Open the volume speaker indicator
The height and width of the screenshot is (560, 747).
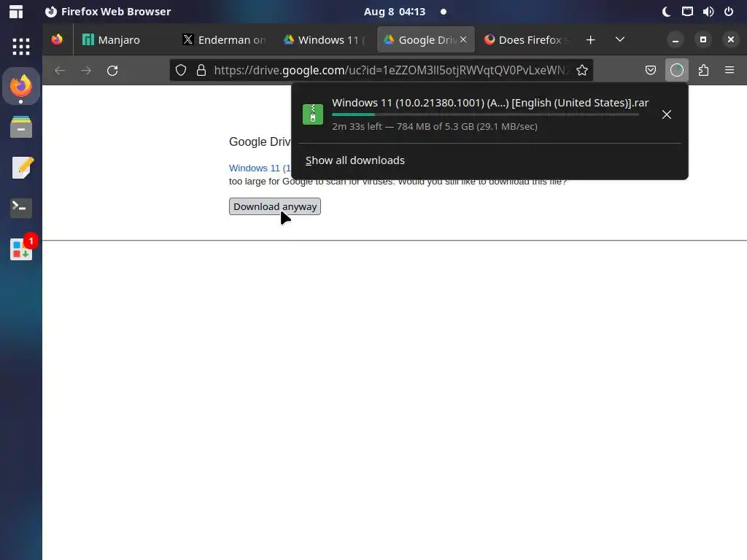(x=708, y=12)
